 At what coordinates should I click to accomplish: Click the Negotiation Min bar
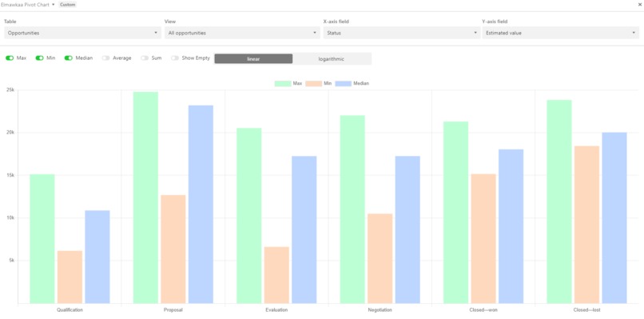(380, 258)
